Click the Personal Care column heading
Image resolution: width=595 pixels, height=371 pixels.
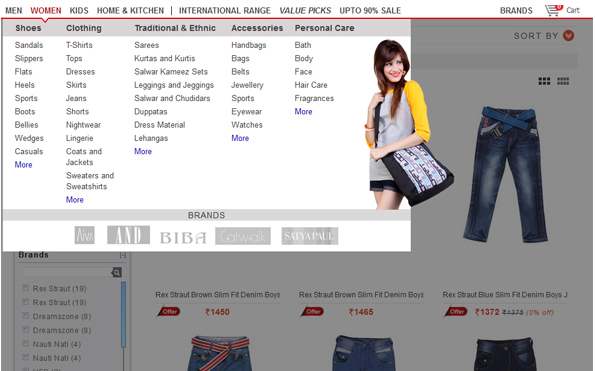tap(324, 28)
